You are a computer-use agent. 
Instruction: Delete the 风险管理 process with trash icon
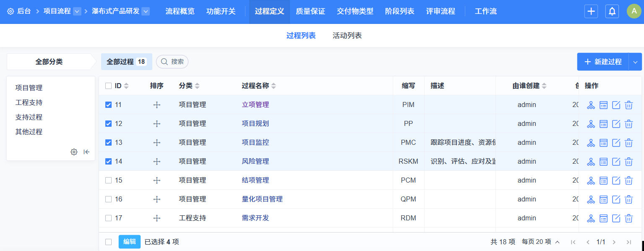[628, 162]
